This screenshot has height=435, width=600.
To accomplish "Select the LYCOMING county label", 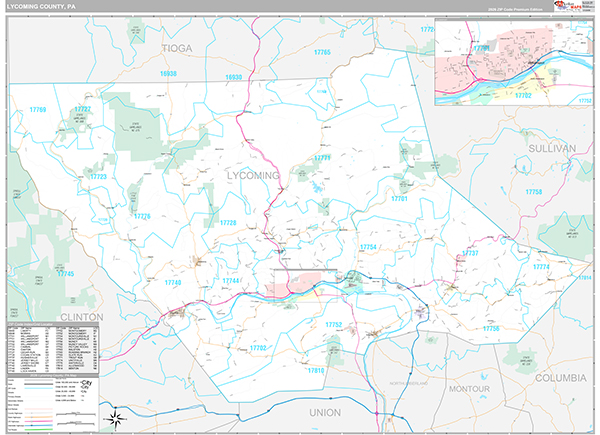I will pyautogui.click(x=246, y=176).
